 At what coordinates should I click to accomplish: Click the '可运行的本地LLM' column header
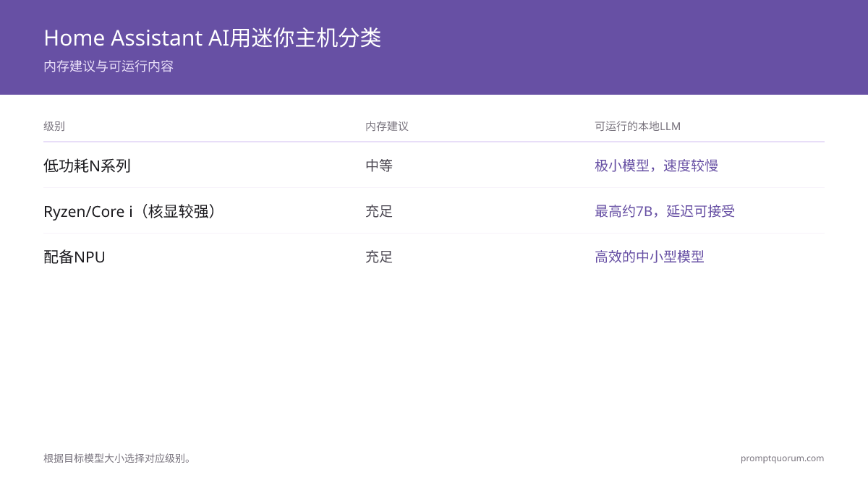coord(637,127)
